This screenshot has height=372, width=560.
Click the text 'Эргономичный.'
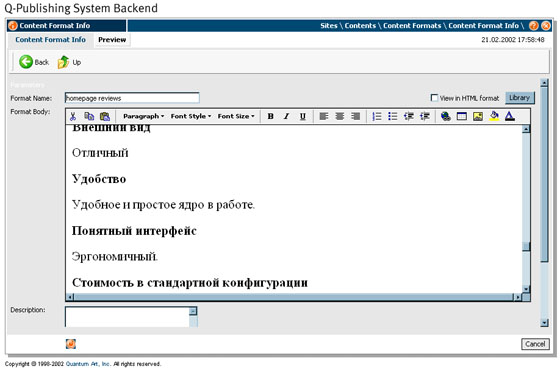[115, 257]
